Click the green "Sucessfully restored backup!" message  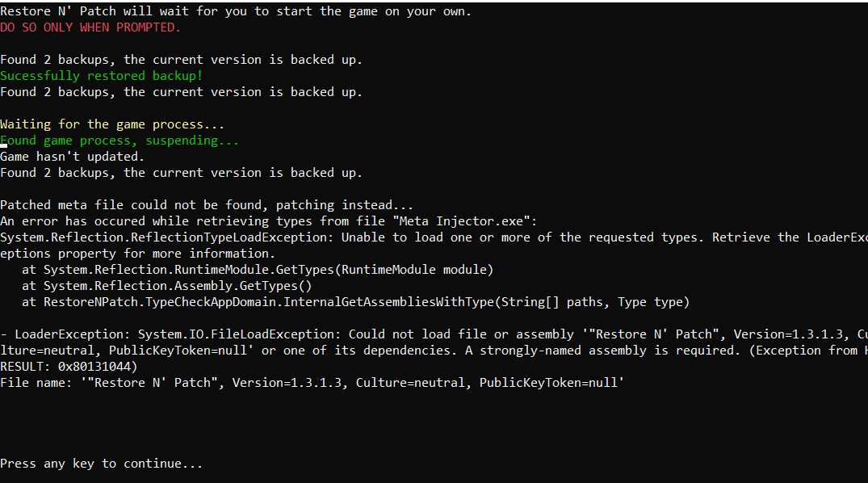point(101,76)
